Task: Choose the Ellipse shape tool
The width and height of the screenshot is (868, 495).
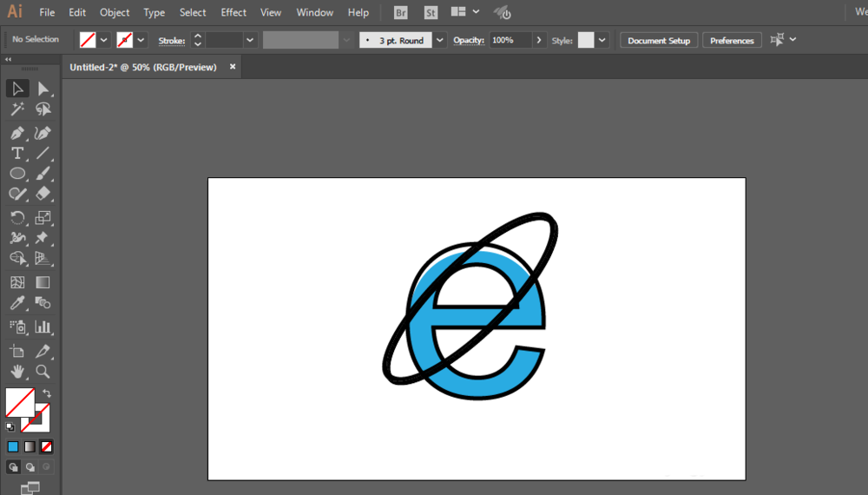Action: (17, 174)
